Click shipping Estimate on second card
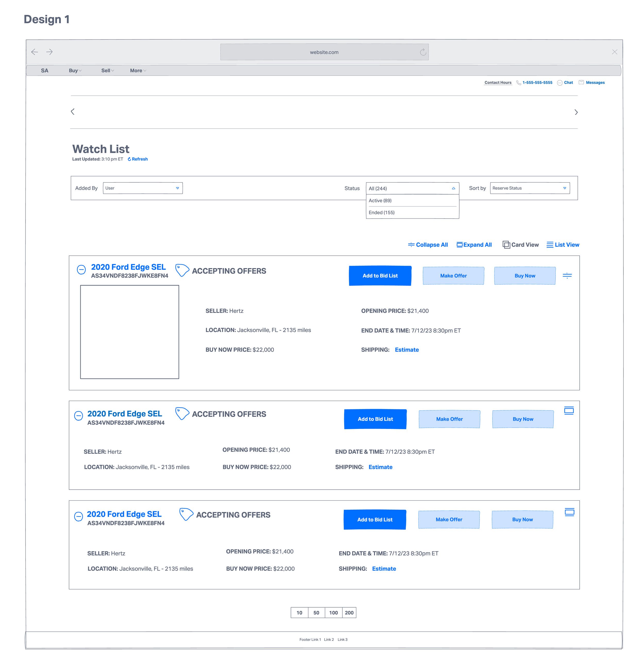The image size is (644, 664). click(x=380, y=467)
